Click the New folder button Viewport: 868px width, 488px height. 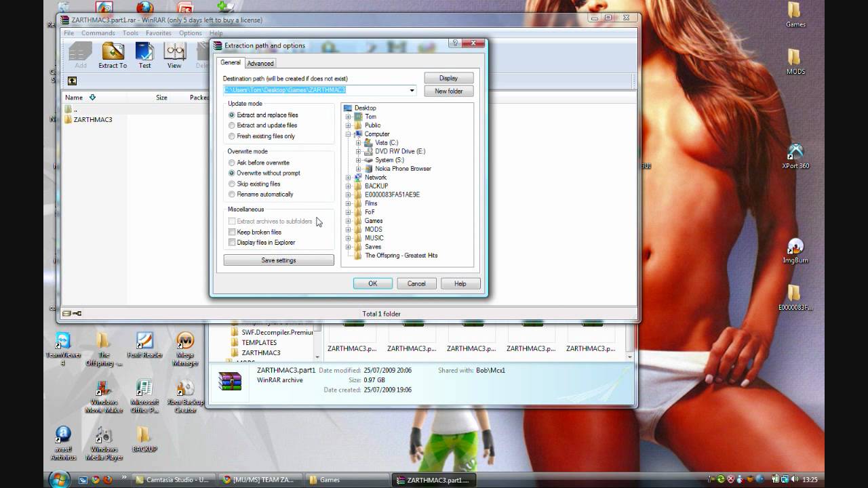click(x=448, y=91)
